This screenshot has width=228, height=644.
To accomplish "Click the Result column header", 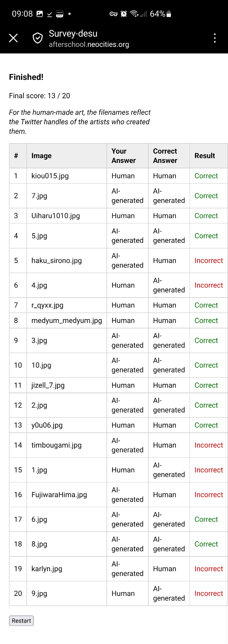I will coord(204,156).
